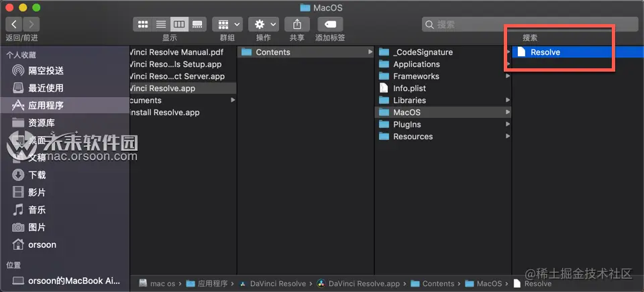Click mac os in path bar
The width and height of the screenshot is (644, 292).
click(158, 284)
